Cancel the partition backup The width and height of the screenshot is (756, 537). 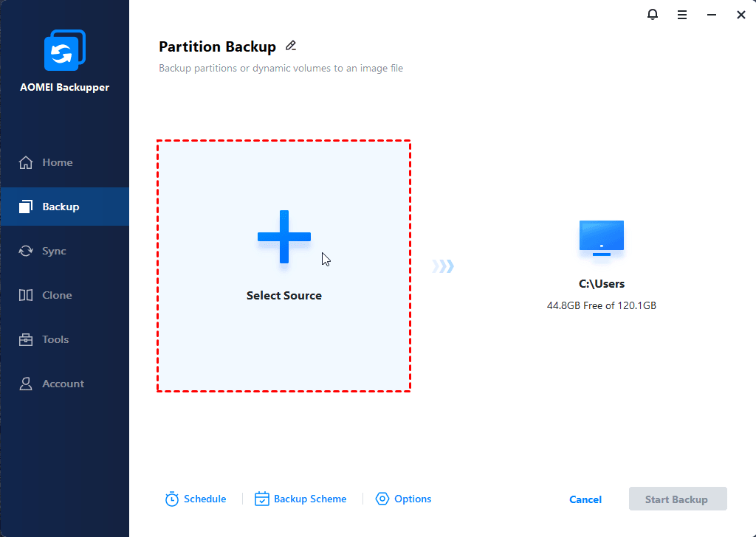pyautogui.click(x=585, y=499)
